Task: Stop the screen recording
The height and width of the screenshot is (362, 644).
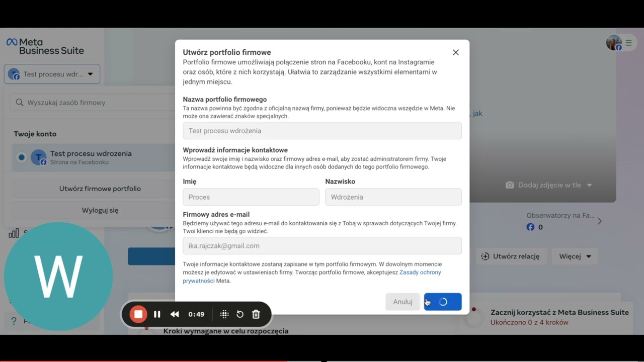Action: 138,314
